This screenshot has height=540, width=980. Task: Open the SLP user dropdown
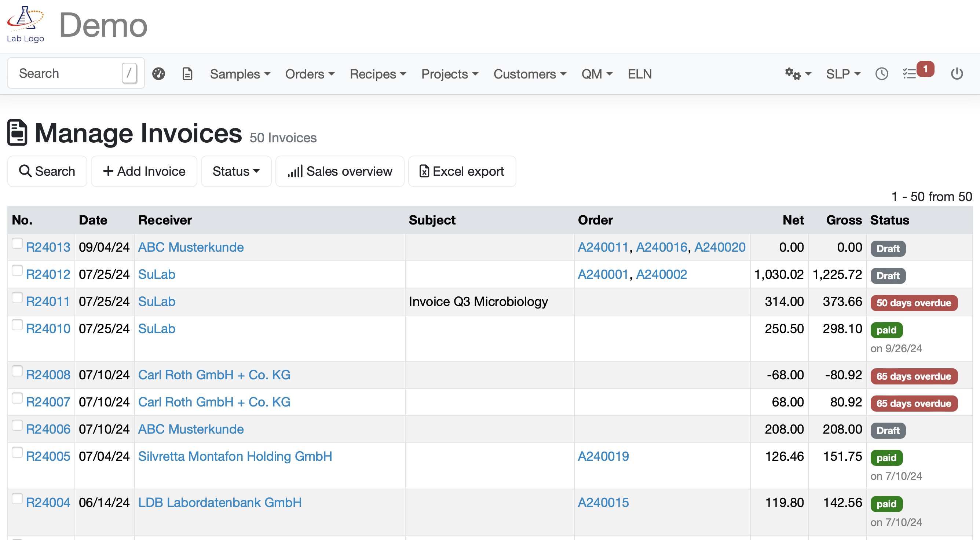843,73
